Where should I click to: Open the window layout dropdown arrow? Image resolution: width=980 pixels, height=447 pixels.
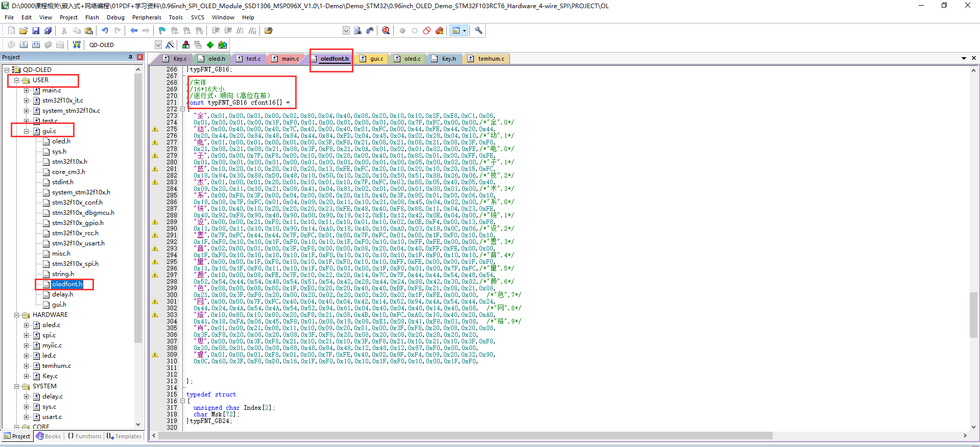pos(464,31)
